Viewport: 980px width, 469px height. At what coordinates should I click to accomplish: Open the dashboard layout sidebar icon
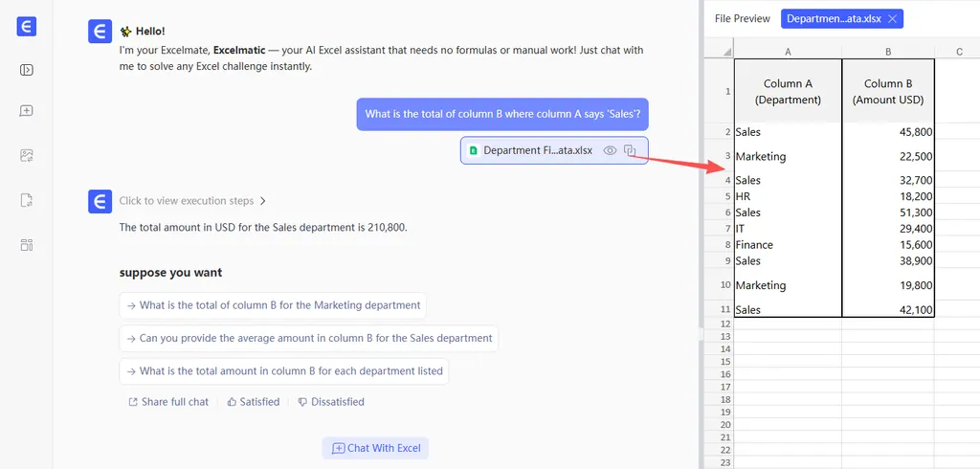27,245
